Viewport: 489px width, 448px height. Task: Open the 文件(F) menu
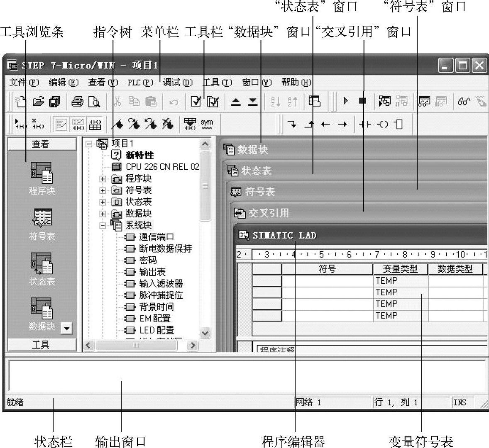coord(24,82)
